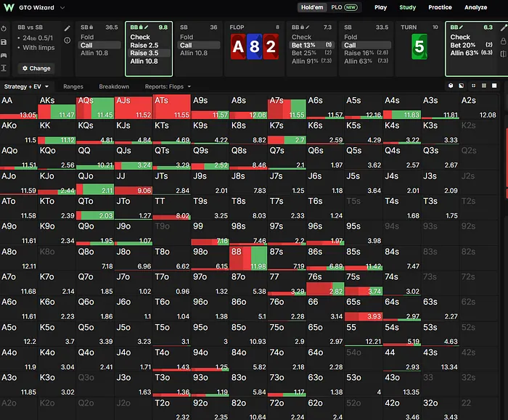The width and height of the screenshot is (508, 420).
Task: Click the JJ hand cell
Action: (134, 183)
